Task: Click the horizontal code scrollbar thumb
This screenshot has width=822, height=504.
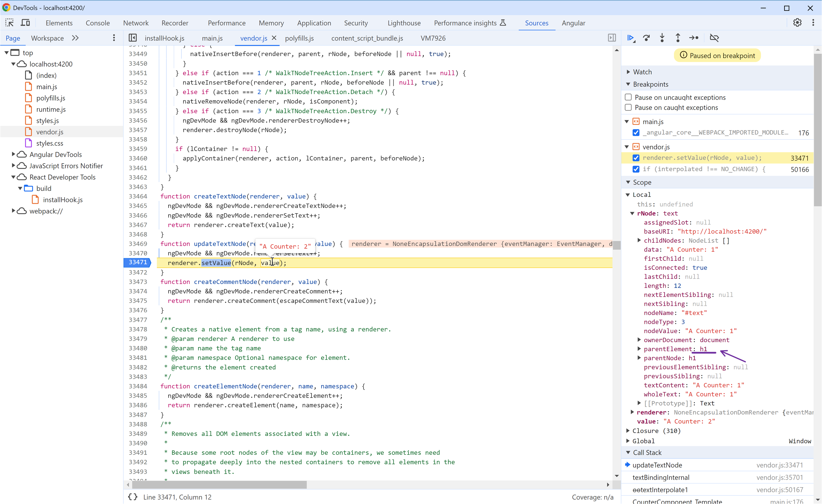Action: [219, 485]
